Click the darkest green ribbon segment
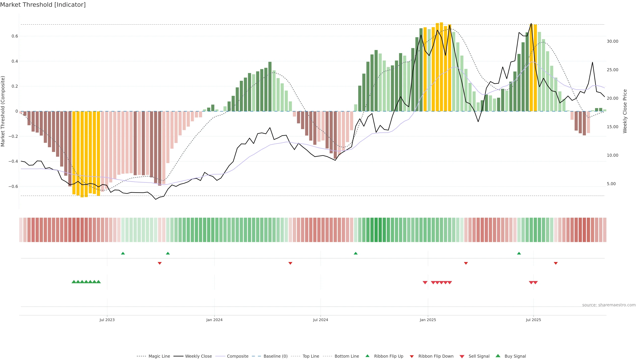This screenshot has width=644, height=362. tap(376, 230)
